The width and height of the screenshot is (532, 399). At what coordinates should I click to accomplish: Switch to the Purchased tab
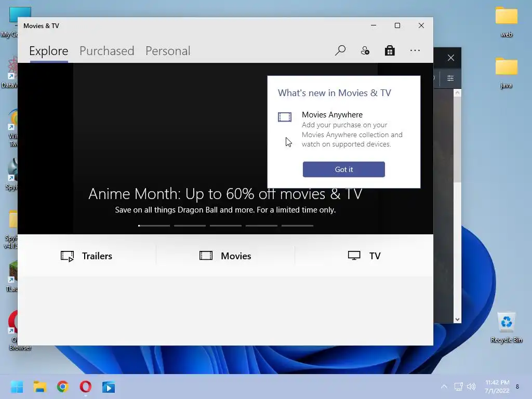click(x=107, y=51)
